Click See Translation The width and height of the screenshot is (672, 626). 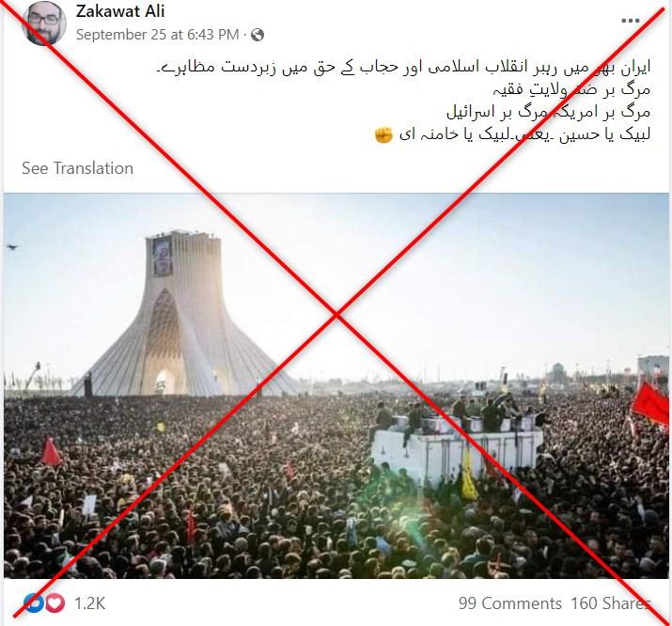78,168
